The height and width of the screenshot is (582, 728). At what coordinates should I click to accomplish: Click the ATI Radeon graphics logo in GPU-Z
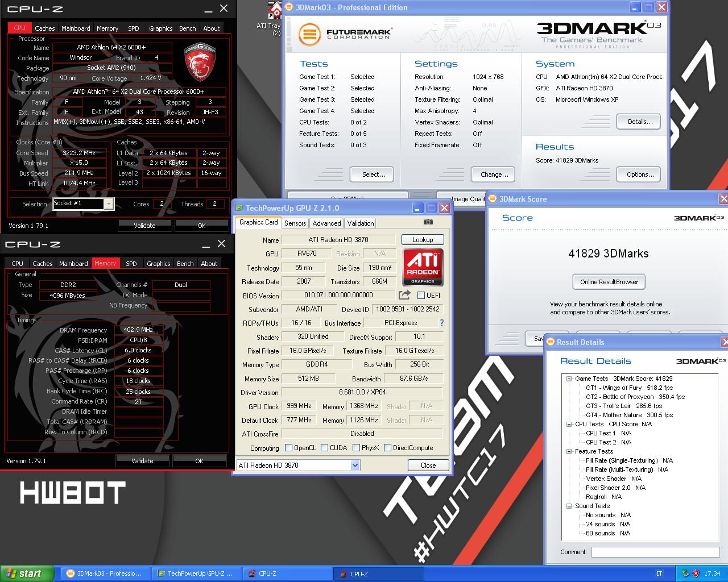point(423,267)
